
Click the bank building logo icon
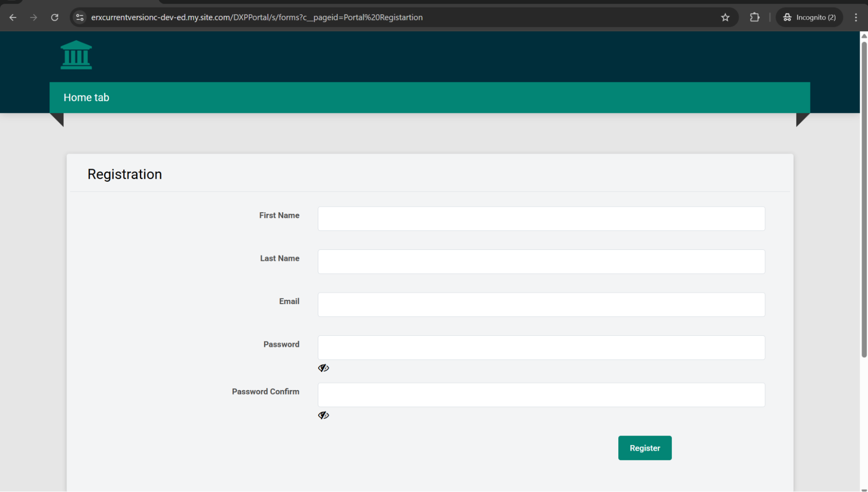click(x=76, y=55)
